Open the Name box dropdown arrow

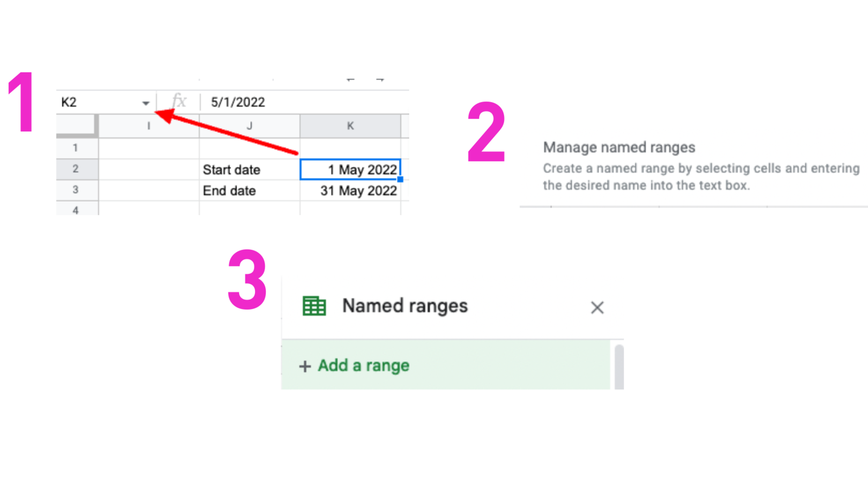(x=145, y=102)
